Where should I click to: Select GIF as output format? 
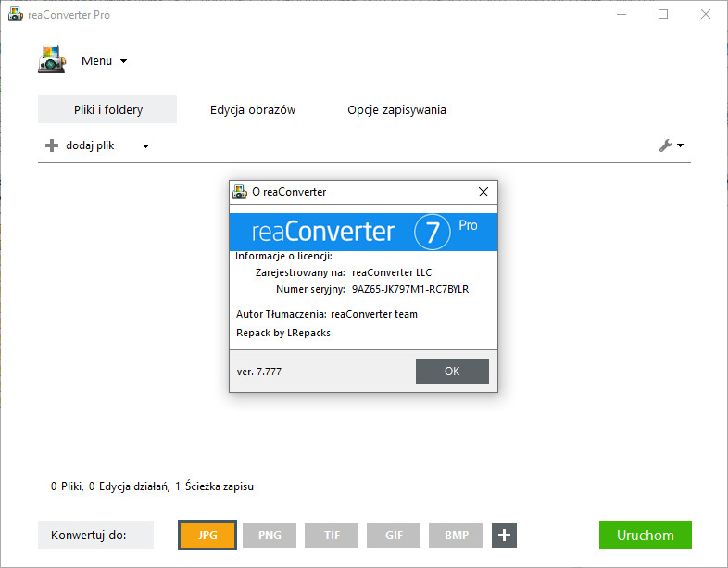click(x=394, y=535)
